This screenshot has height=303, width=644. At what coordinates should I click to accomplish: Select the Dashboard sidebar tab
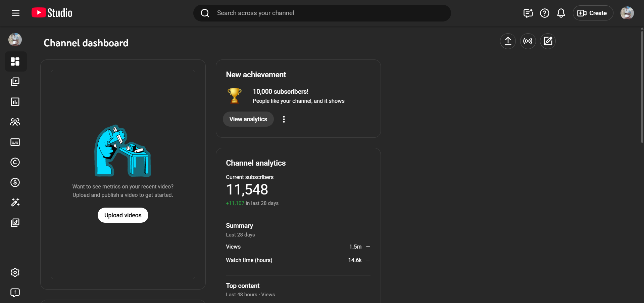(x=15, y=61)
